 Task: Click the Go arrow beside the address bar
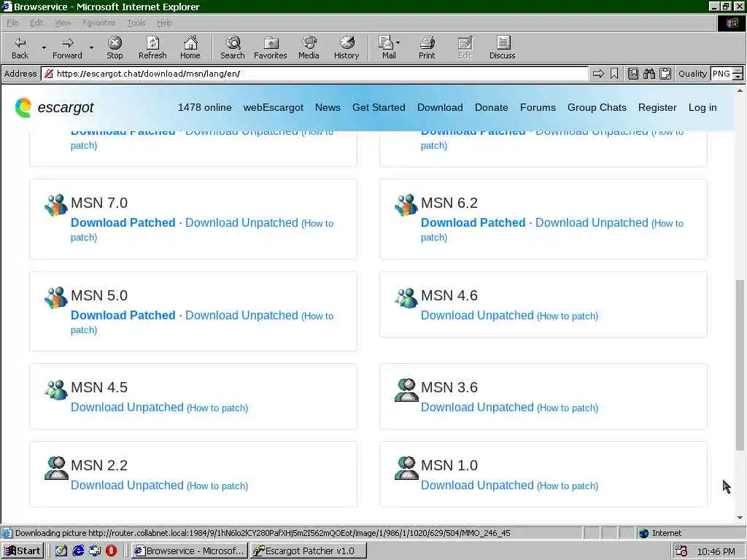pyautogui.click(x=598, y=74)
